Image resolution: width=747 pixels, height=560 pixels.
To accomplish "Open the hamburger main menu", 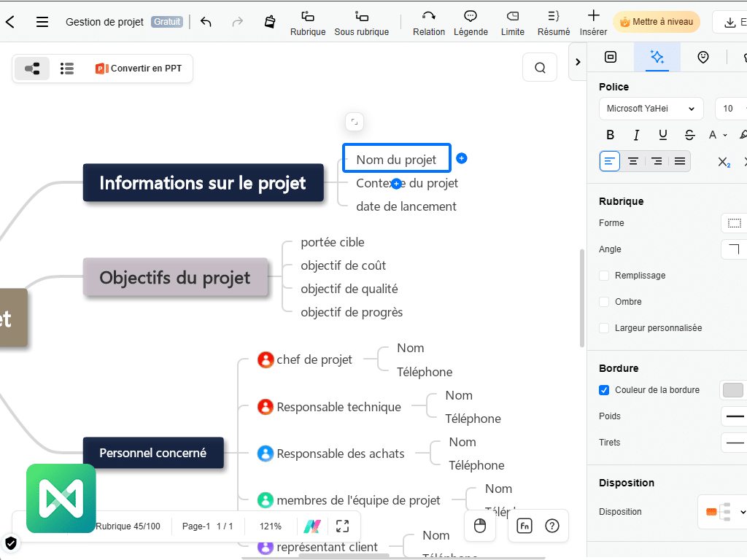I will [x=42, y=22].
